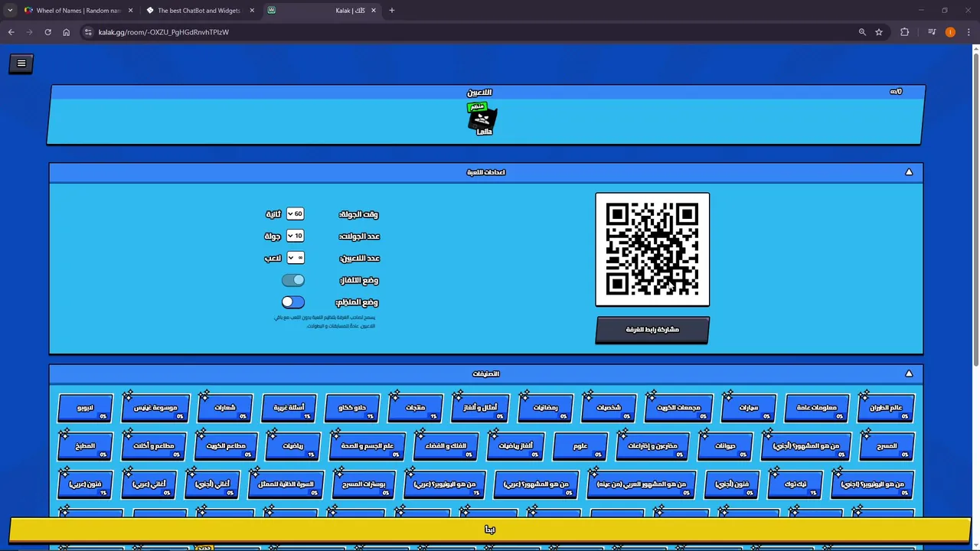Image resolution: width=980 pixels, height=551 pixels.
Task: Open the browser zoom magnifier icon
Action: [862, 32]
